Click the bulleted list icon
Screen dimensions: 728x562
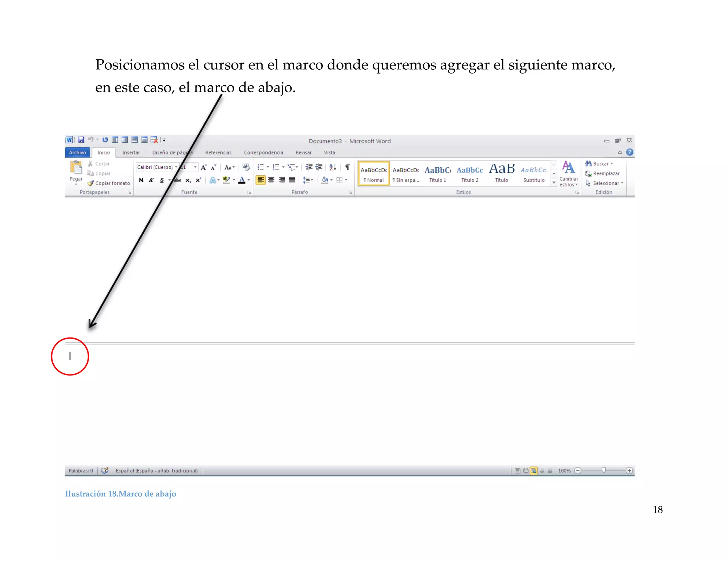click(x=261, y=167)
